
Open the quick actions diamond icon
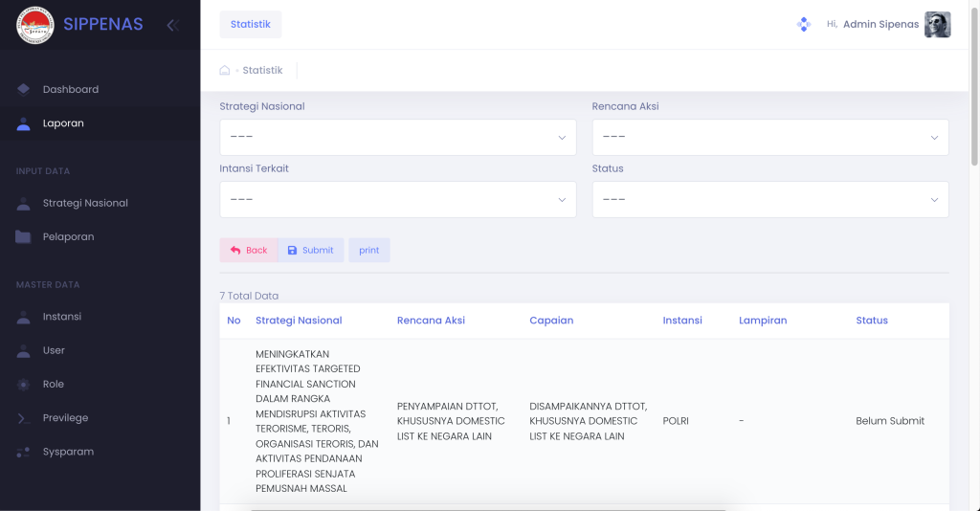coord(804,24)
